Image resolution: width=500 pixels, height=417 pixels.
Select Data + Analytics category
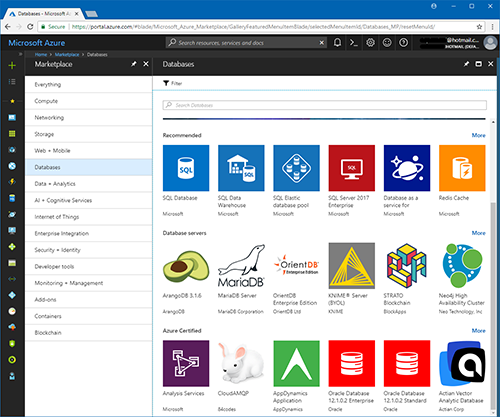coord(89,184)
